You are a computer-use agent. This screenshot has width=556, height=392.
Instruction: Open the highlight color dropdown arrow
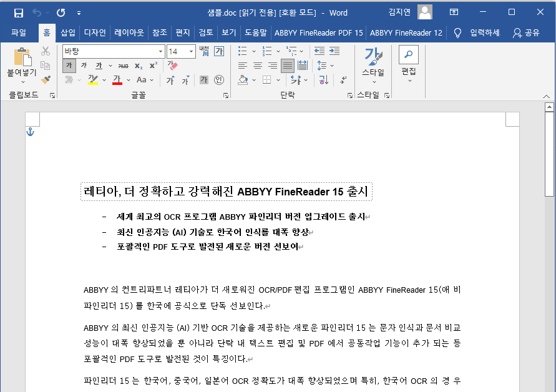[x=104, y=80]
